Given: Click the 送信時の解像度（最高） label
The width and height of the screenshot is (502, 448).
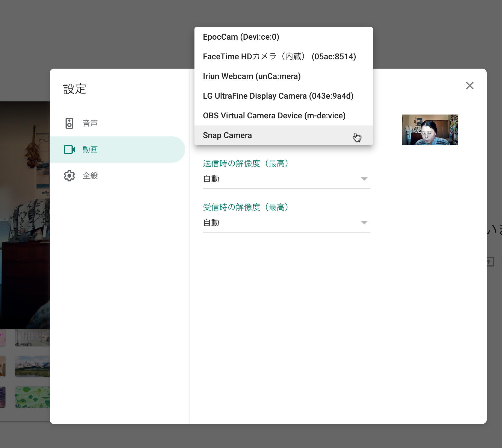Looking at the screenshot, I should point(246,163).
